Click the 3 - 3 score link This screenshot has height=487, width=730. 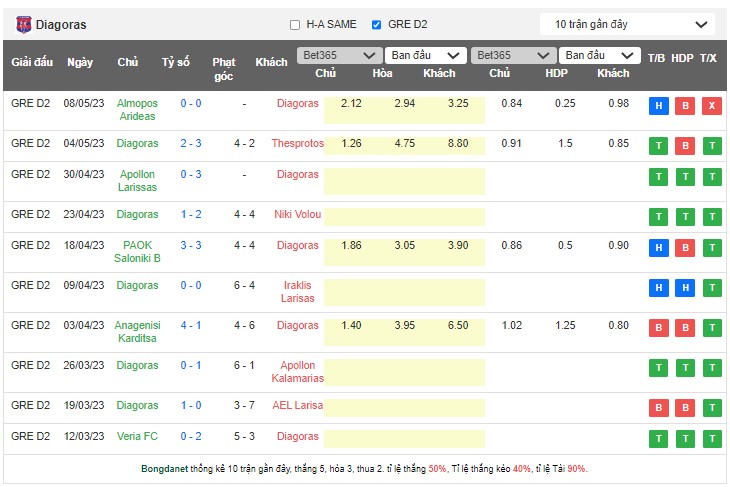[x=191, y=245]
